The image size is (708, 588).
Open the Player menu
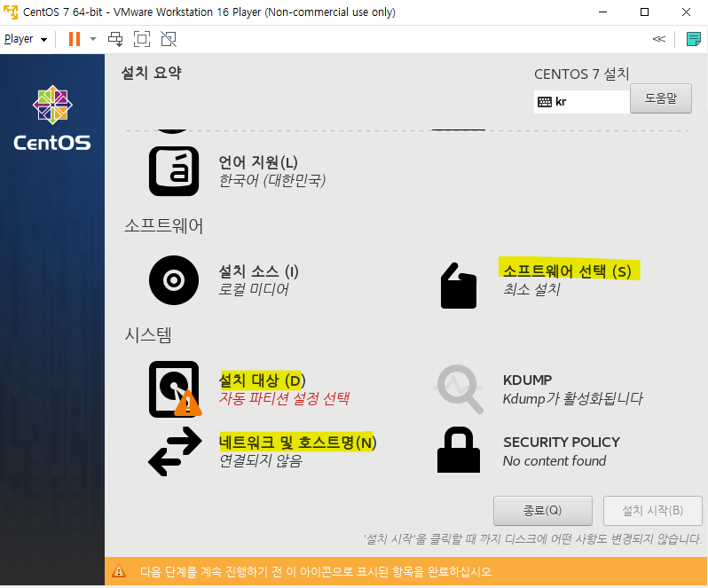pos(25,39)
